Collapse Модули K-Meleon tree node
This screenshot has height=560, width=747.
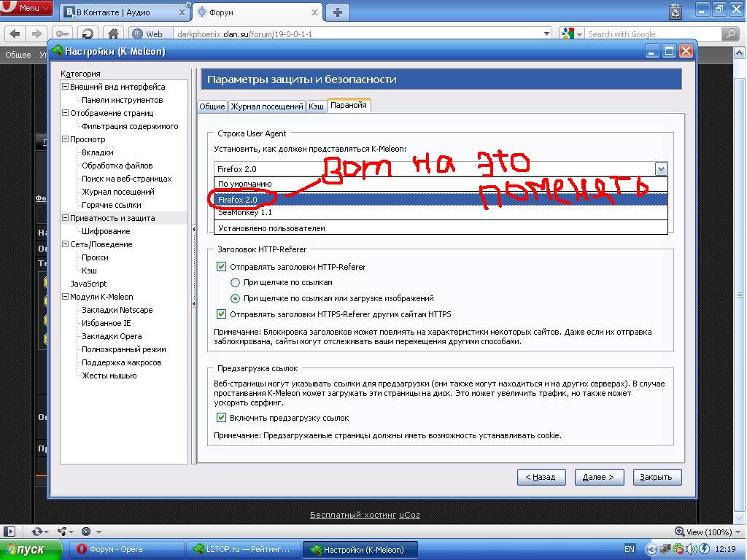[x=65, y=296]
